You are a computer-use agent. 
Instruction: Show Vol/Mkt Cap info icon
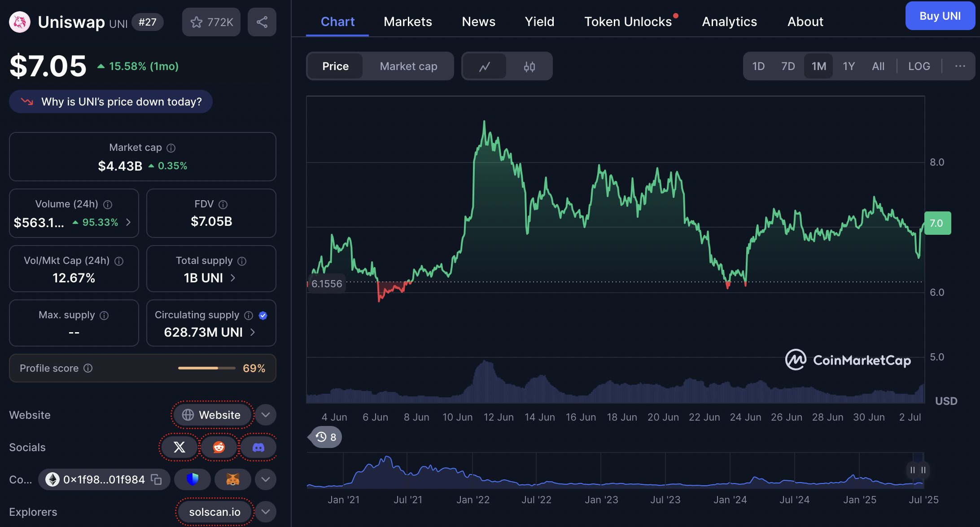coord(119,261)
